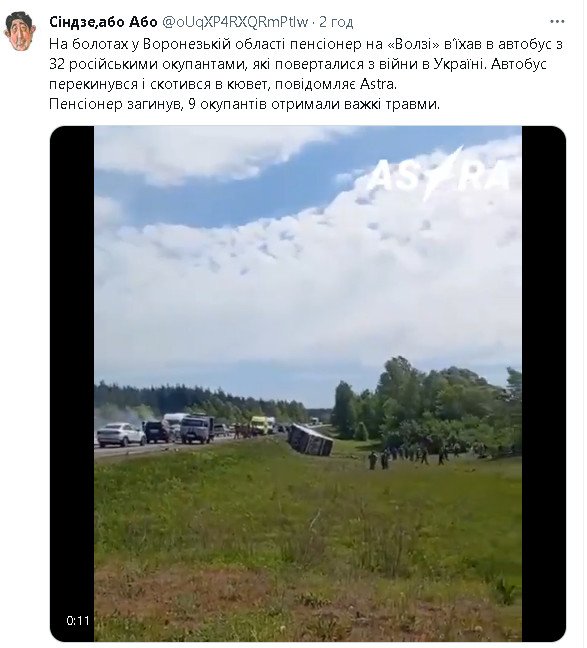Click the ASTRA watermark in the video
The image size is (587, 648).
[x=438, y=174]
